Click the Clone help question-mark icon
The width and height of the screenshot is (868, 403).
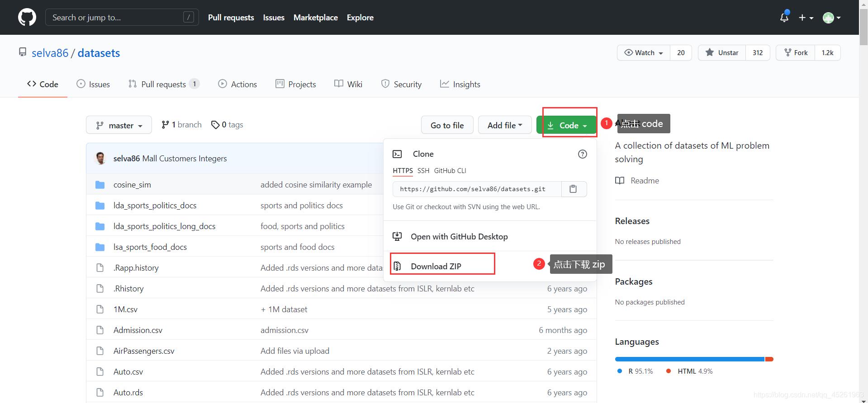(x=583, y=154)
